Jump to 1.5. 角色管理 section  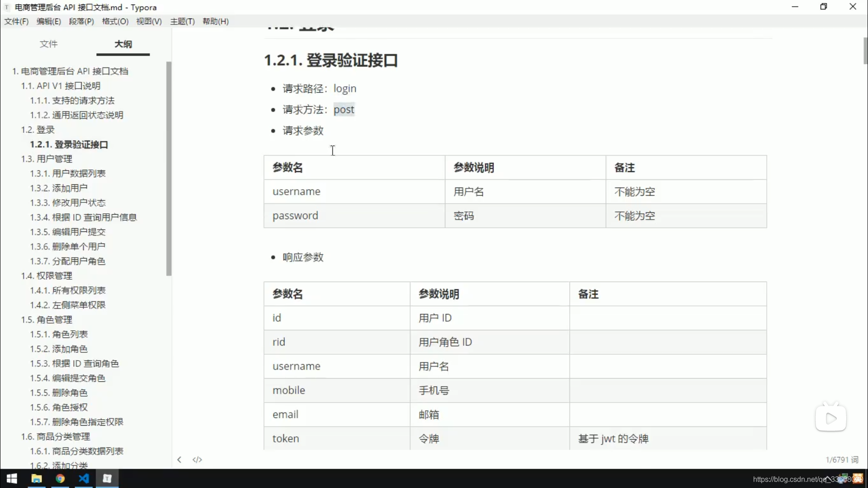tap(47, 319)
